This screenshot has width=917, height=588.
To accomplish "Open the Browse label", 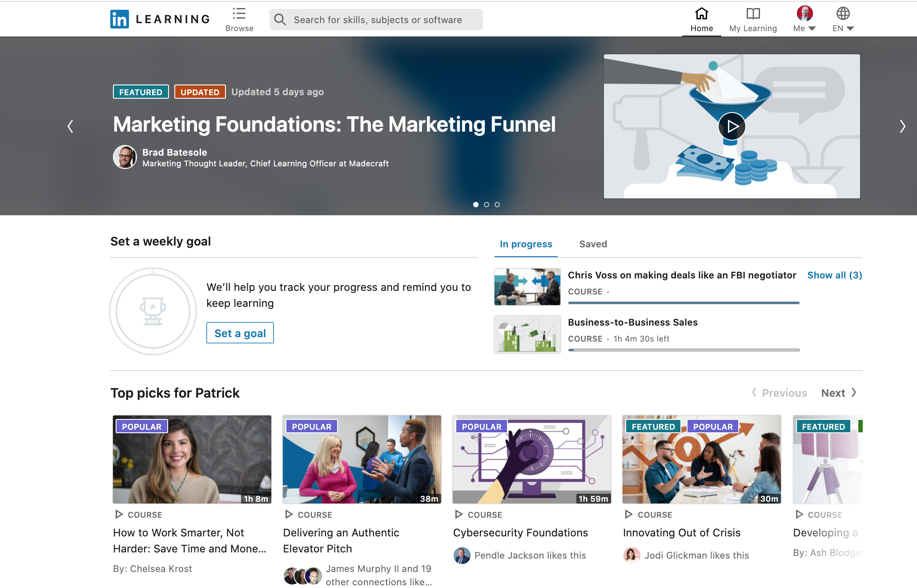I will (x=239, y=28).
